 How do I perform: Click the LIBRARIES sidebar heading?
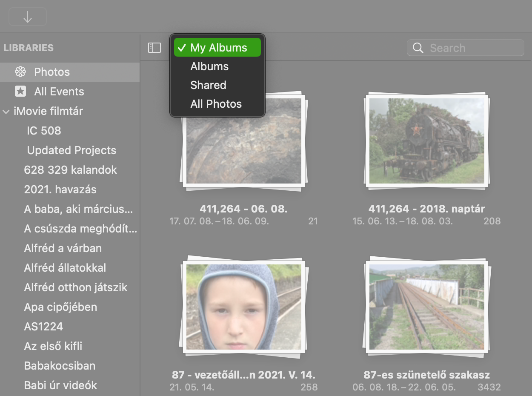click(29, 48)
